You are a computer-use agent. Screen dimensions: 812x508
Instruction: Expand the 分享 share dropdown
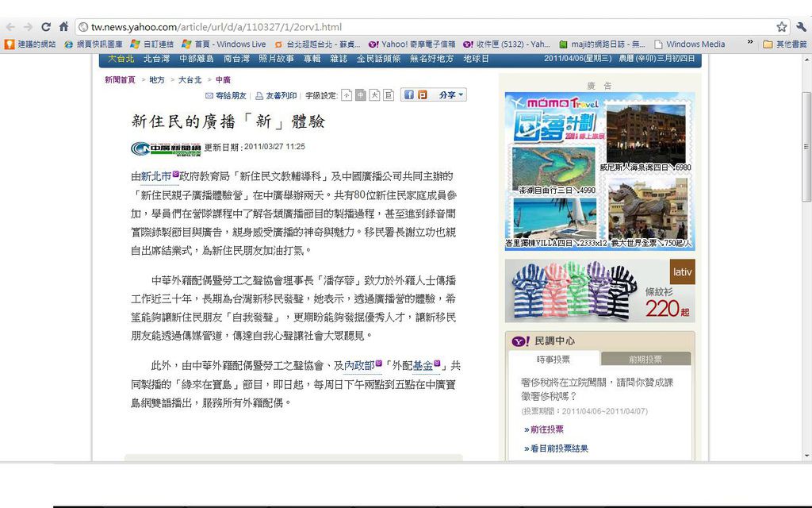tap(451, 95)
